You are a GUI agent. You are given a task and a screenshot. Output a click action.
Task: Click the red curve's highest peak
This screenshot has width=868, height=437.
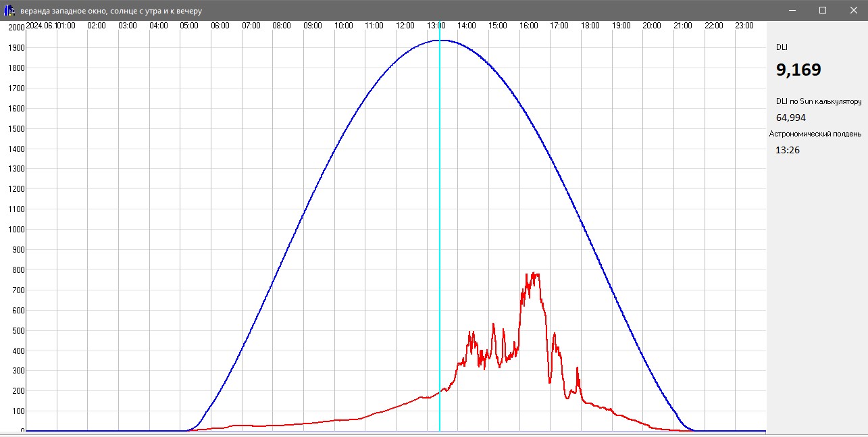[x=535, y=274]
